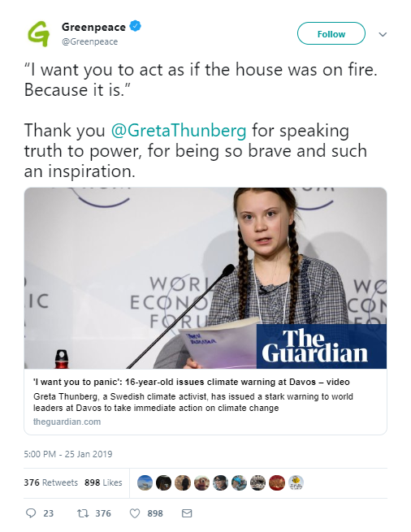Expand tweet options chevron menu
The image size is (411, 532).
point(383,34)
